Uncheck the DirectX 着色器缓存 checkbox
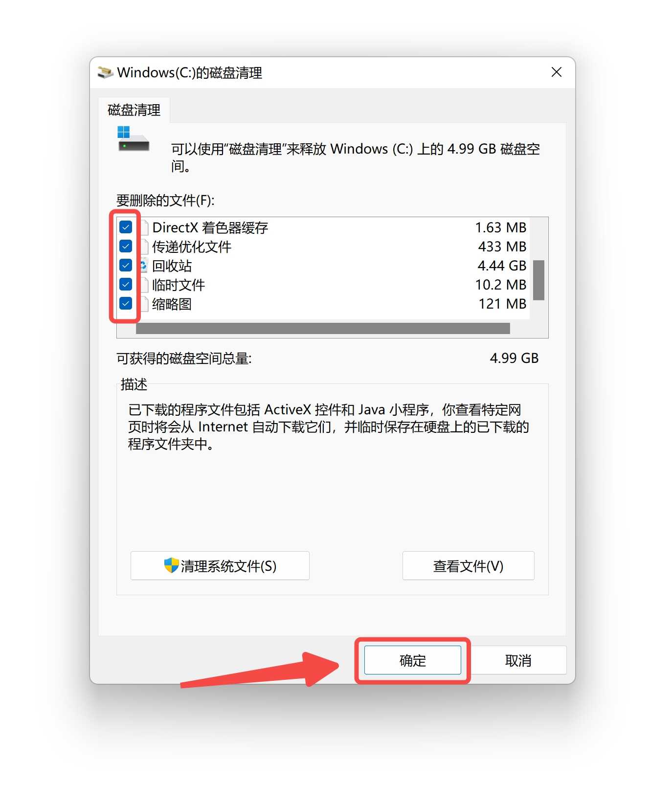The height and width of the screenshot is (785, 672). click(126, 227)
